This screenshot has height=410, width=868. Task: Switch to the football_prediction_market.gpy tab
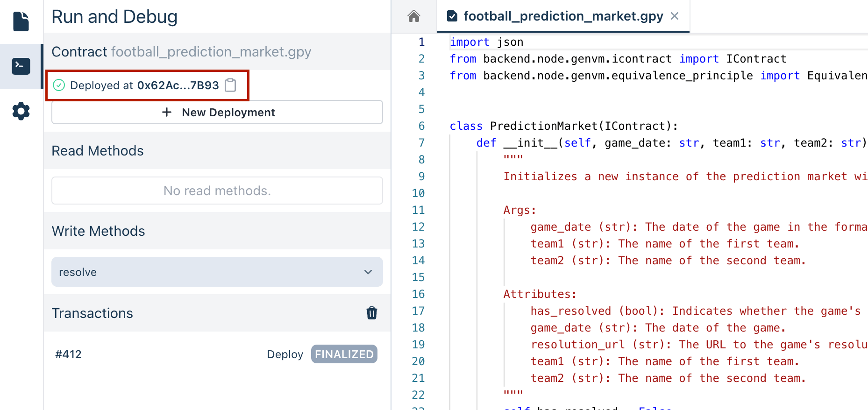tap(562, 16)
